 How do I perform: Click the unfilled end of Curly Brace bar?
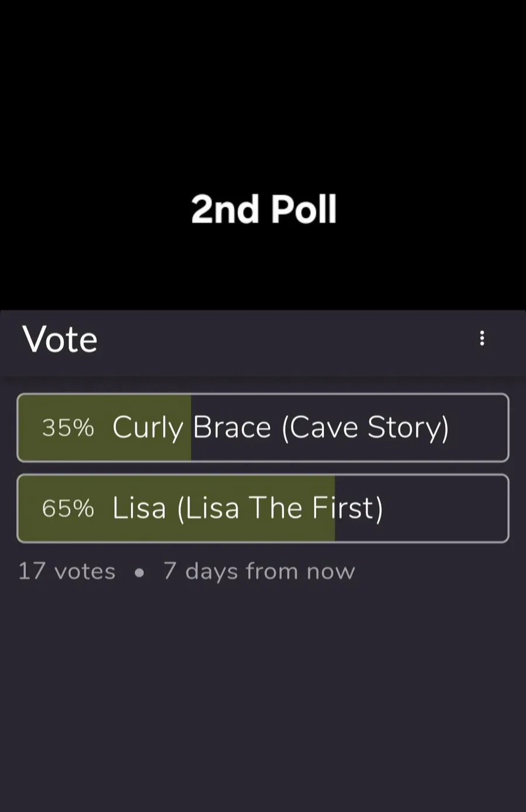coord(479,428)
